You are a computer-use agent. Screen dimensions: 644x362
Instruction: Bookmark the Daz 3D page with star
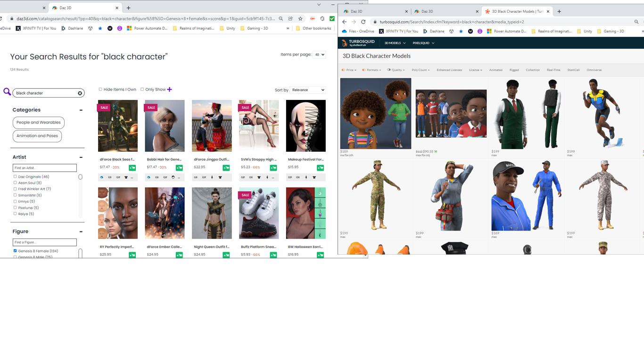coord(300,19)
